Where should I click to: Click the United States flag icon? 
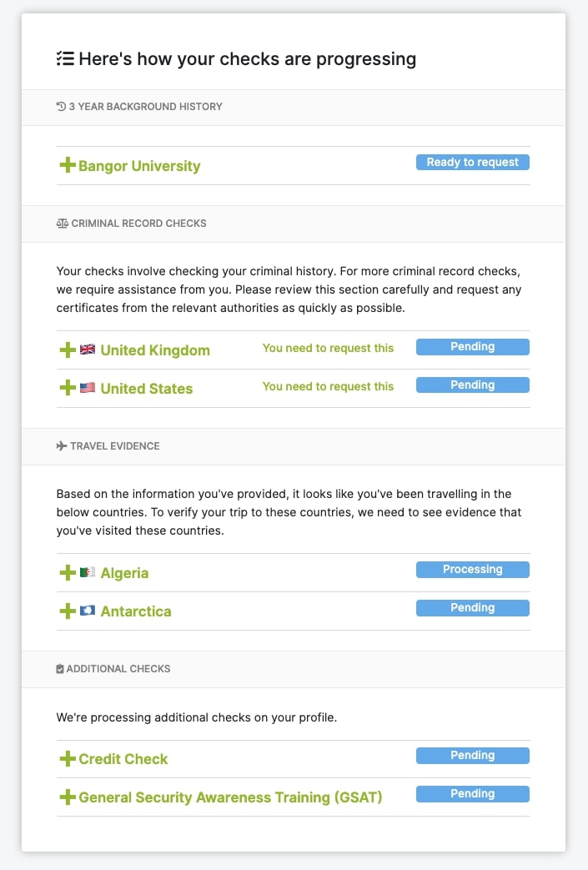[x=88, y=388]
